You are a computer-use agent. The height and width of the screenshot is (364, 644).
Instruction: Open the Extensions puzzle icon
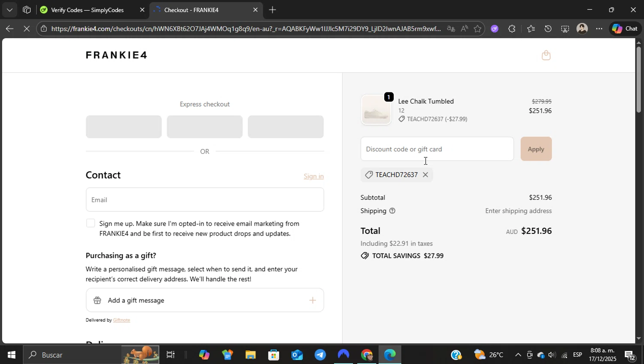point(512,29)
